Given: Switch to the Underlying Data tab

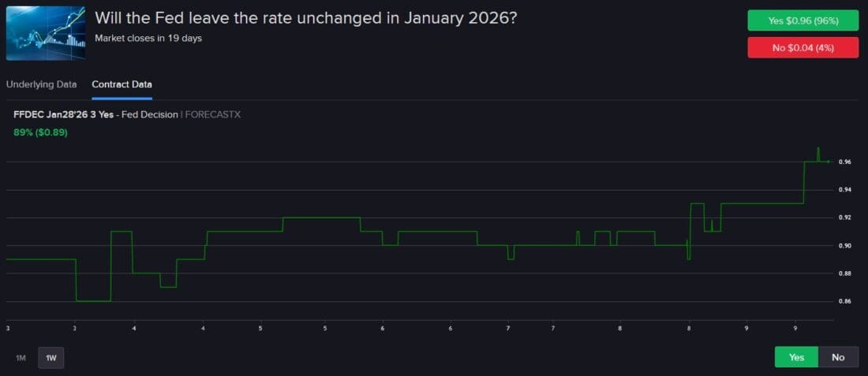Looking at the screenshot, I should coord(42,84).
